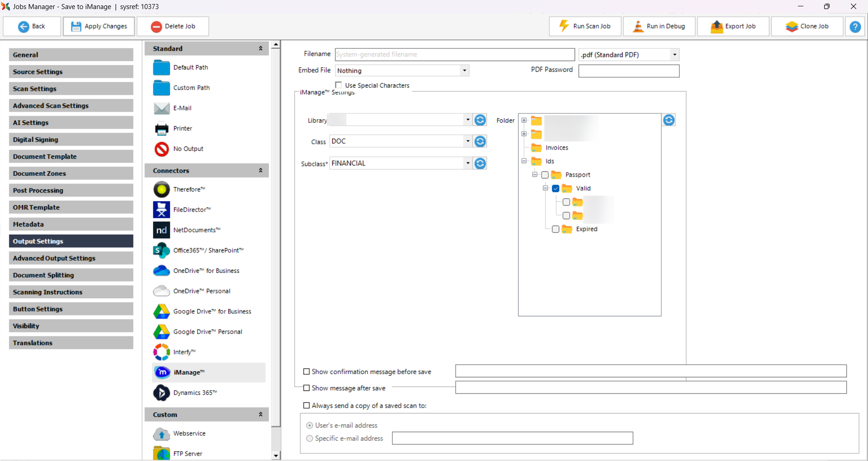Refresh the Library list
Viewport: 868px width, 461px height.
coord(480,120)
